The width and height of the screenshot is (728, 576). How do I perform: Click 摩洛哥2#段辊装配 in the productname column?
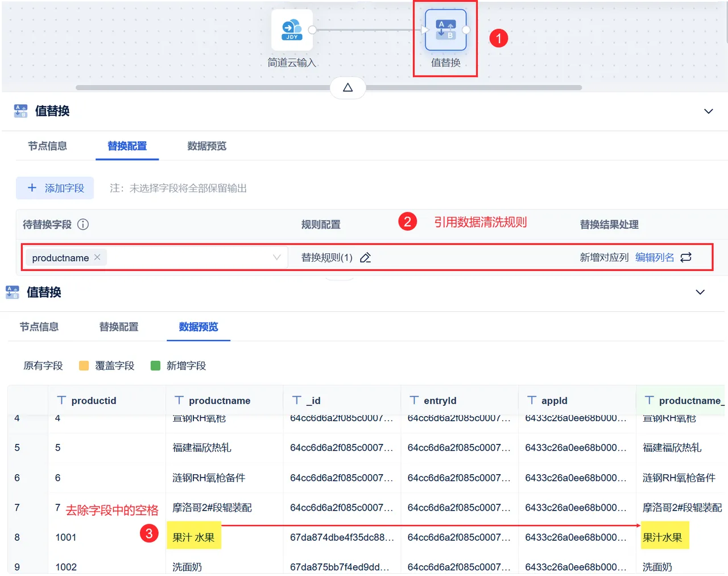click(212, 508)
